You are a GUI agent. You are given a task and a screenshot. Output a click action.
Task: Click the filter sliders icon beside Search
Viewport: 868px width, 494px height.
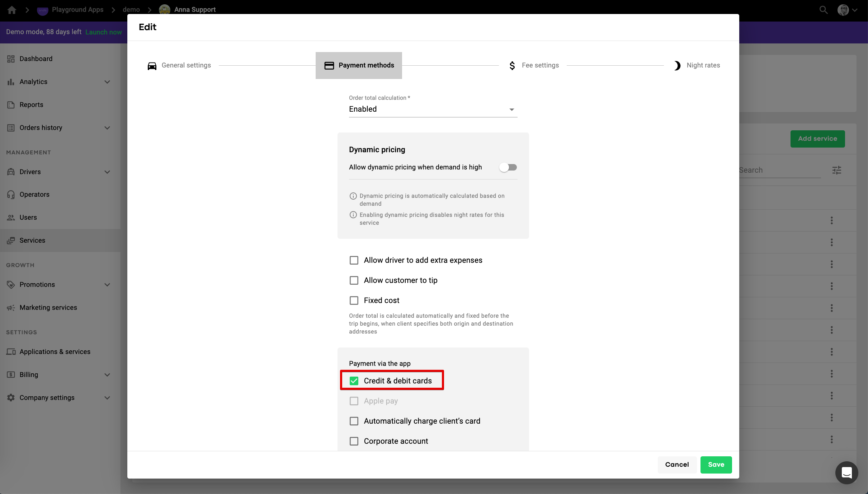(836, 170)
